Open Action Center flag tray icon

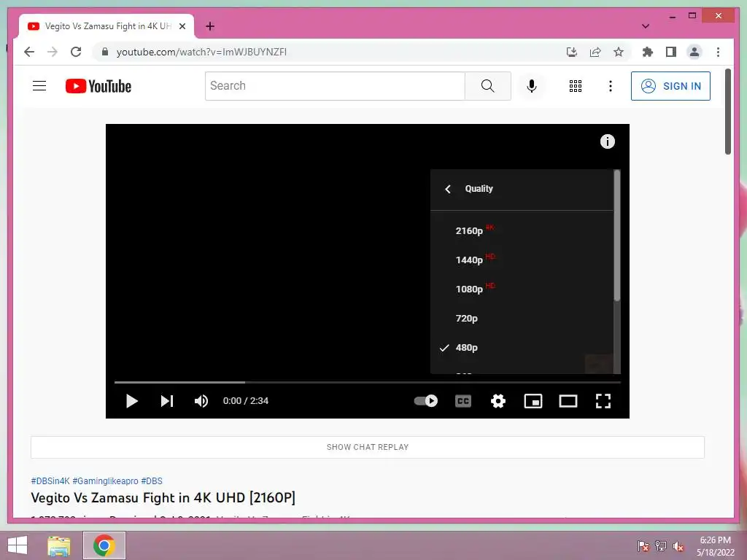[x=643, y=546]
